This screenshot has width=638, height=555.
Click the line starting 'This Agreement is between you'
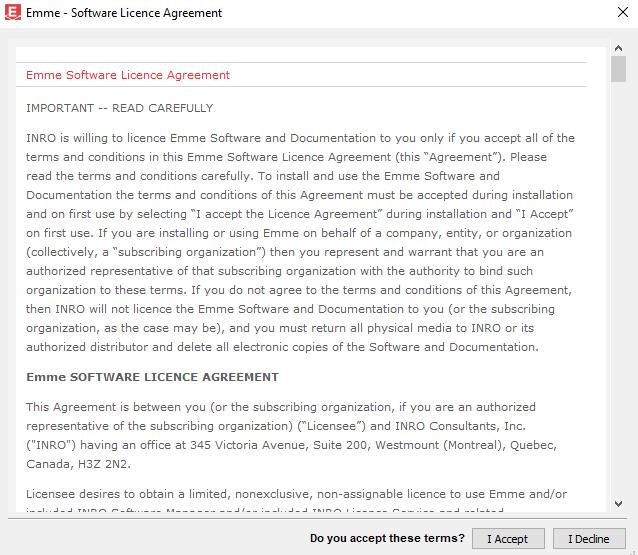tap(281, 407)
